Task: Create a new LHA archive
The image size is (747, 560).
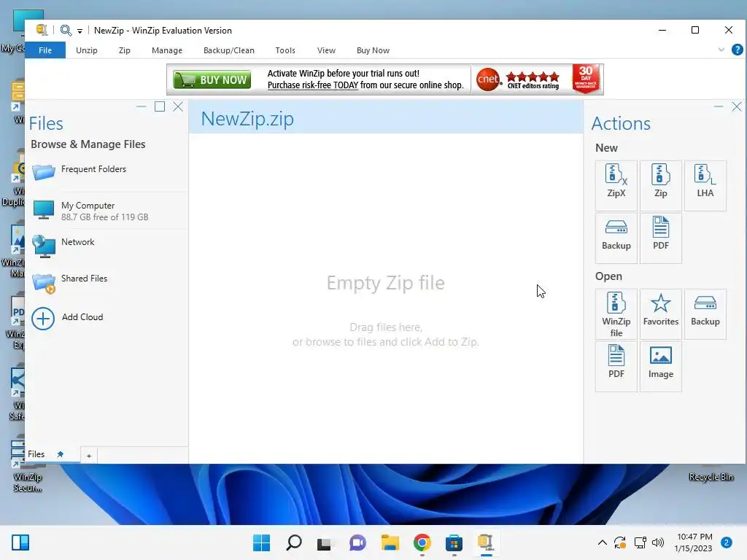Action: pos(705,185)
